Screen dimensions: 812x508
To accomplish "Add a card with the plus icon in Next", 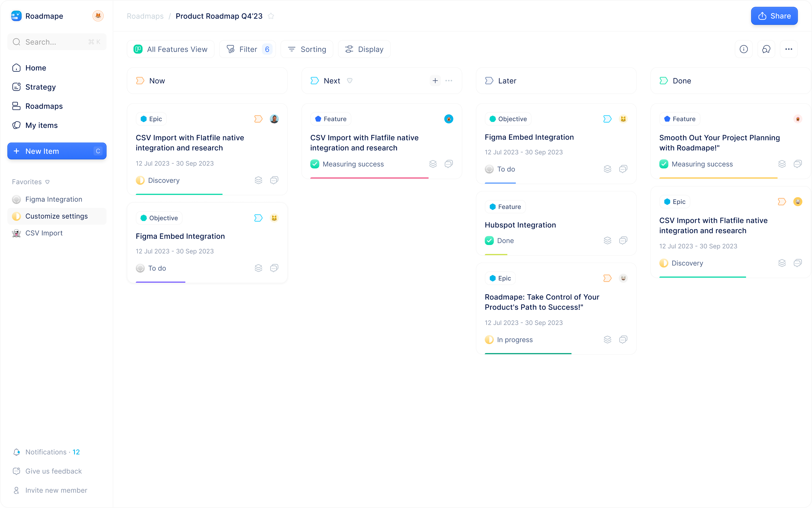I will pyautogui.click(x=435, y=80).
